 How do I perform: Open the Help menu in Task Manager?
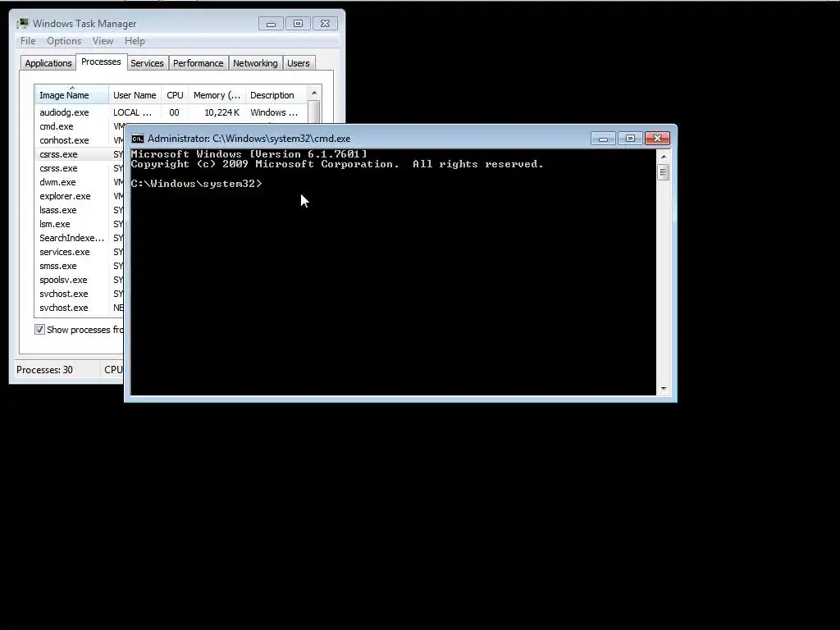click(x=135, y=41)
